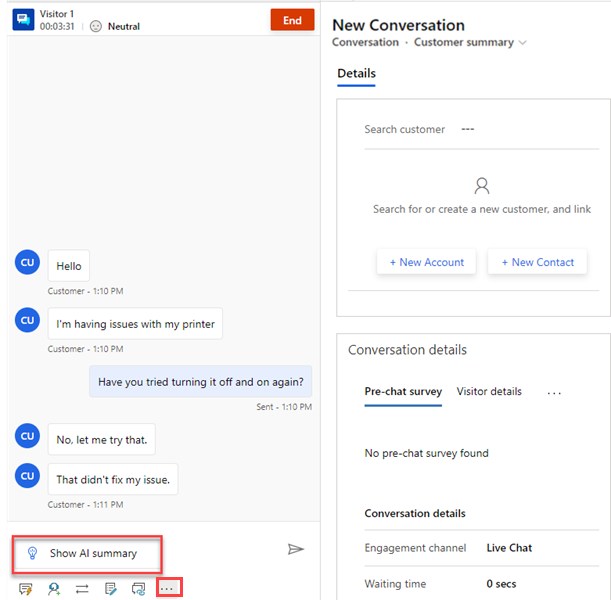Image resolution: width=611 pixels, height=600 pixels.
Task: End the conversation with Visitor 1
Action: tap(292, 20)
